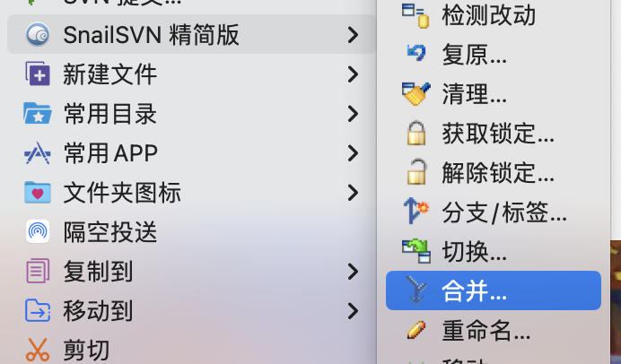Click the pencil icon beside 重命名

(x=416, y=330)
